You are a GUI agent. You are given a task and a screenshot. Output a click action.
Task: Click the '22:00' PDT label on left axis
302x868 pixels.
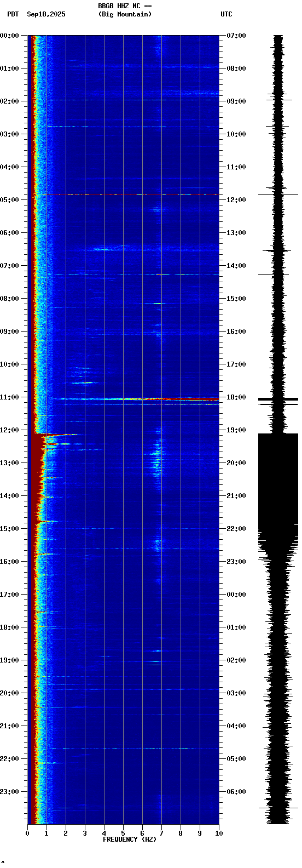(x=9, y=759)
